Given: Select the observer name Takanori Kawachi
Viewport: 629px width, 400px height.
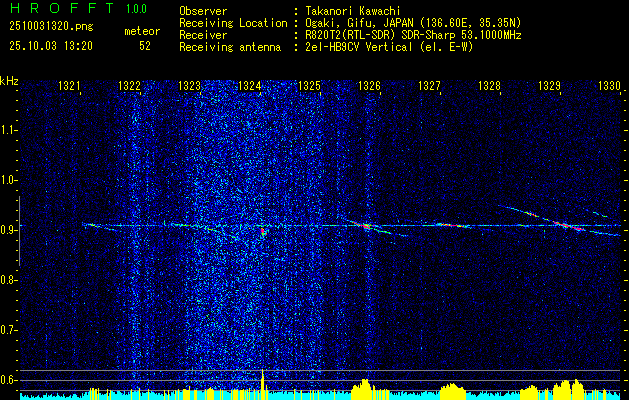Looking at the screenshot, I should coord(352,11).
